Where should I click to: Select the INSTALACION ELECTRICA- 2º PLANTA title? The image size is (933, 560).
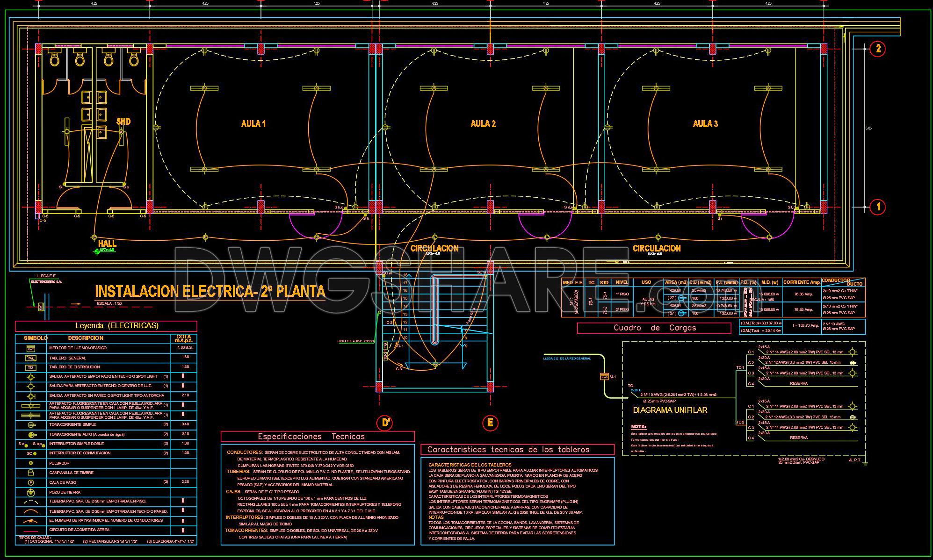[x=210, y=291]
